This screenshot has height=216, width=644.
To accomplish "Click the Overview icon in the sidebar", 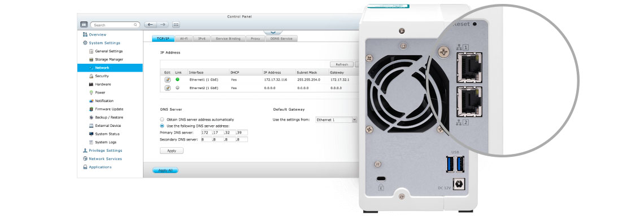I will 85,34.
